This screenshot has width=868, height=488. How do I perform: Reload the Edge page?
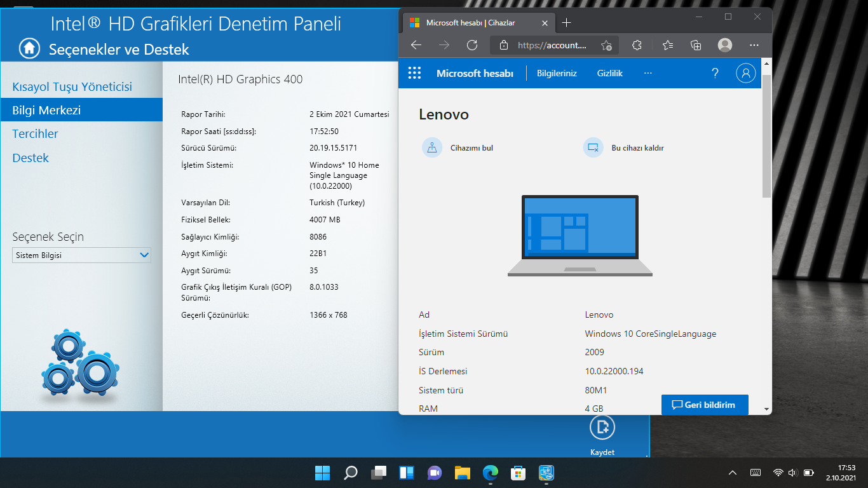(472, 45)
